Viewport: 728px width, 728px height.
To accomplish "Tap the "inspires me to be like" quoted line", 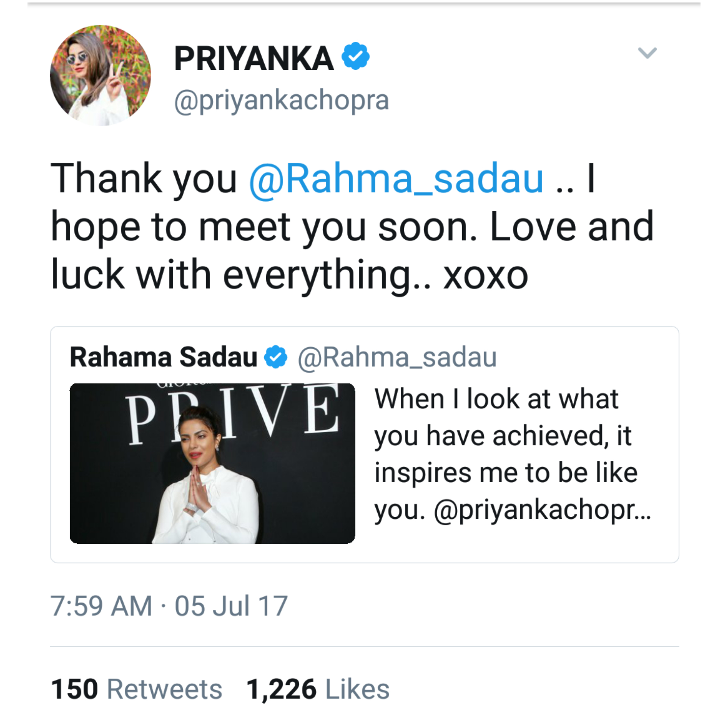I will [x=506, y=473].
